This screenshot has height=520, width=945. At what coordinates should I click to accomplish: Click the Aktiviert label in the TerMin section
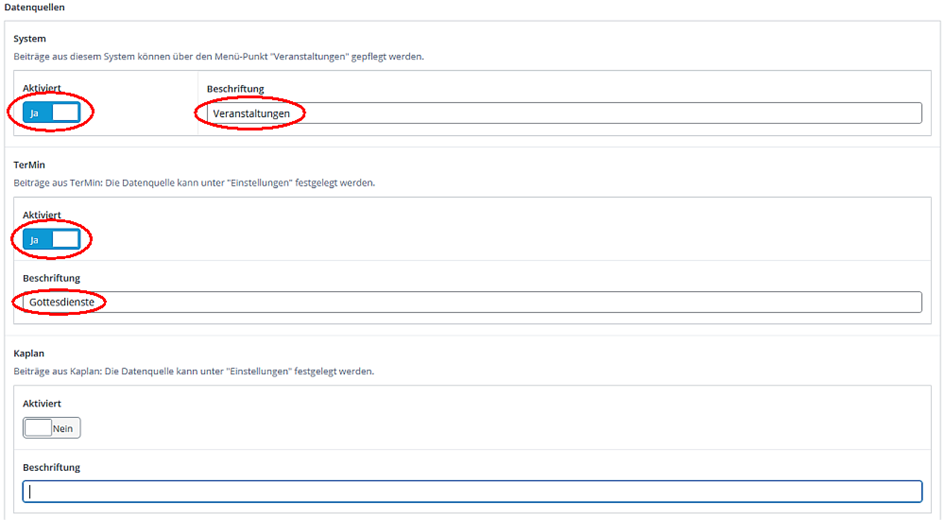pyautogui.click(x=42, y=214)
